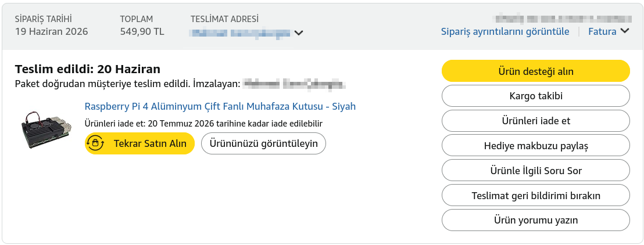The width and height of the screenshot is (644, 245).
Task: Write a review via Ürün yorumu yazın
Action: point(535,220)
